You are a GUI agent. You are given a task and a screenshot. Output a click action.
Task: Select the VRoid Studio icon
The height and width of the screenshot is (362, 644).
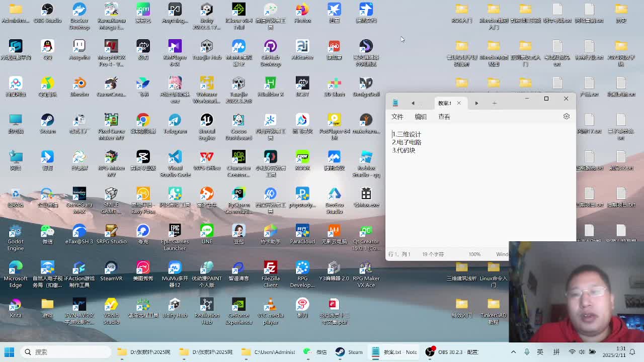(111, 311)
